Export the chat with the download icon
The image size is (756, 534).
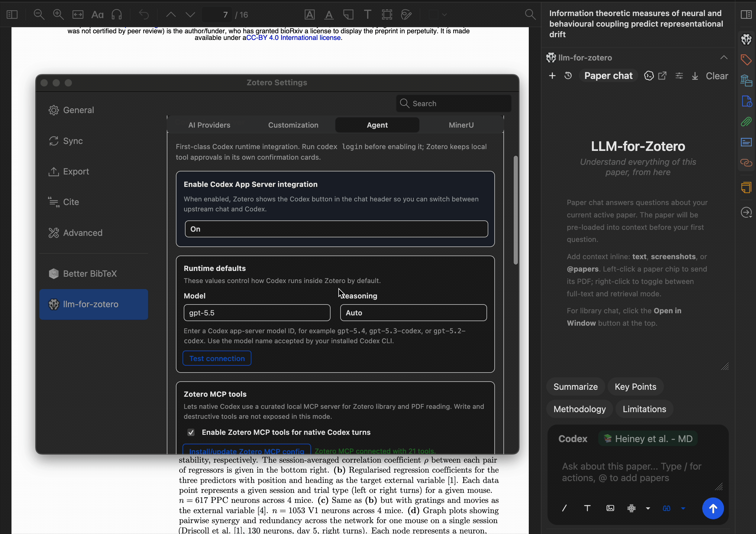pos(695,76)
